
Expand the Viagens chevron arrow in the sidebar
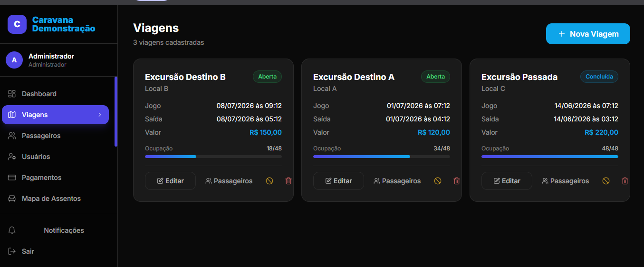pos(100,115)
